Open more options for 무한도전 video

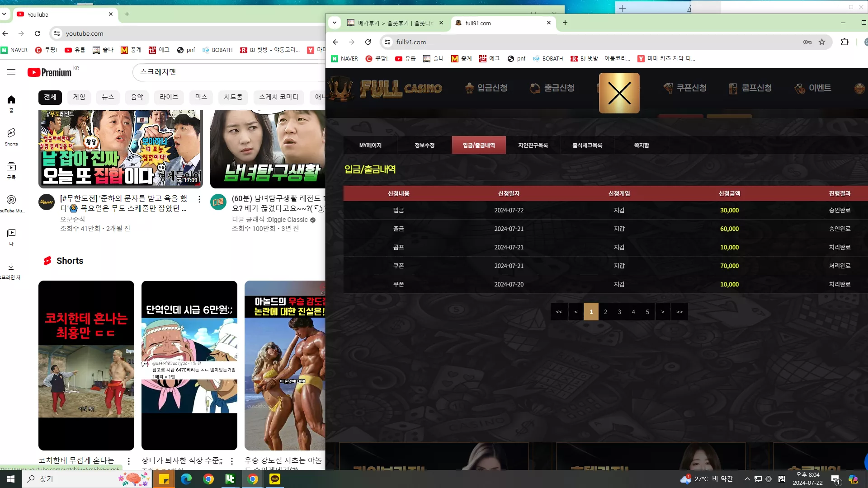point(199,199)
